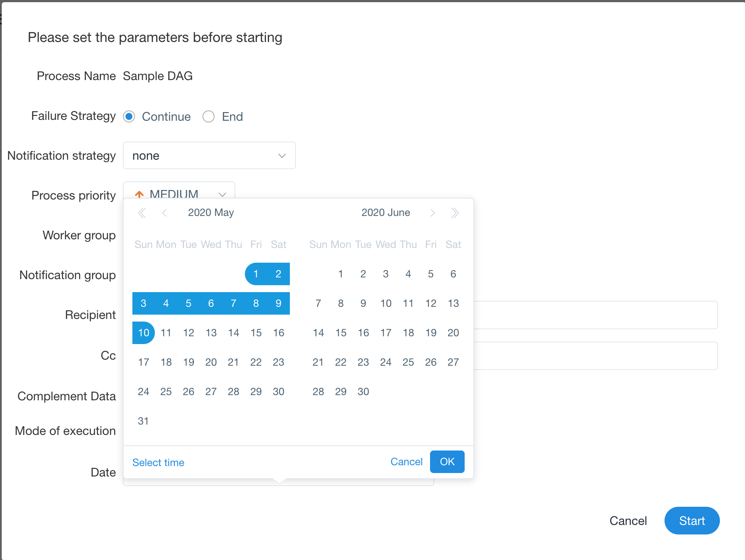Choose May 1 as range start
745x560 pixels.
click(x=256, y=274)
